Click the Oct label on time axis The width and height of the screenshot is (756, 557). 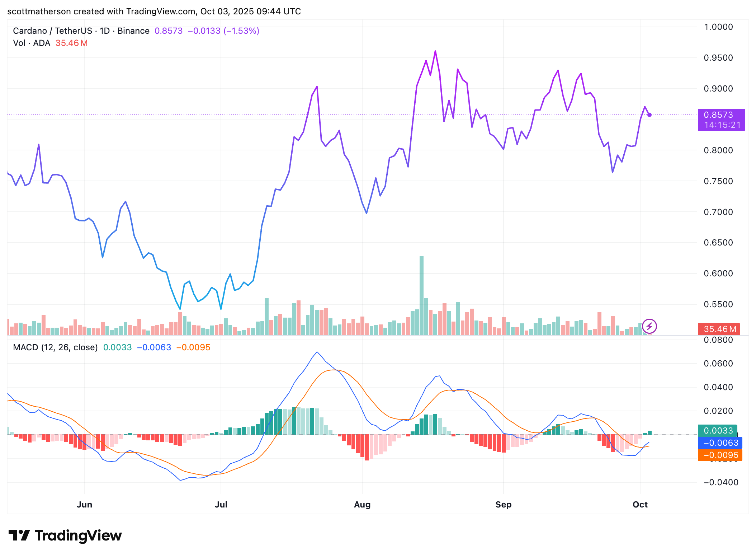click(640, 504)
